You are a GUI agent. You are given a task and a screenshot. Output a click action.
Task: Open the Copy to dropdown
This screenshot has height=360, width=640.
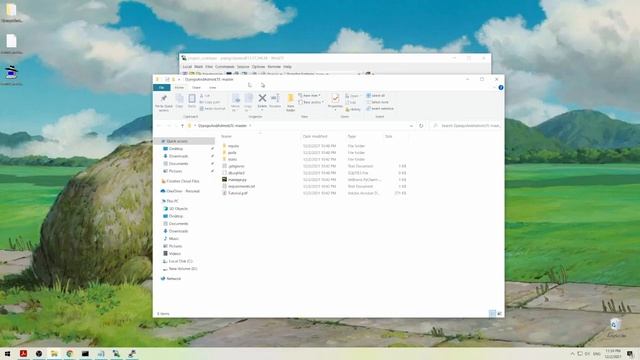click(x=248, y=102)
